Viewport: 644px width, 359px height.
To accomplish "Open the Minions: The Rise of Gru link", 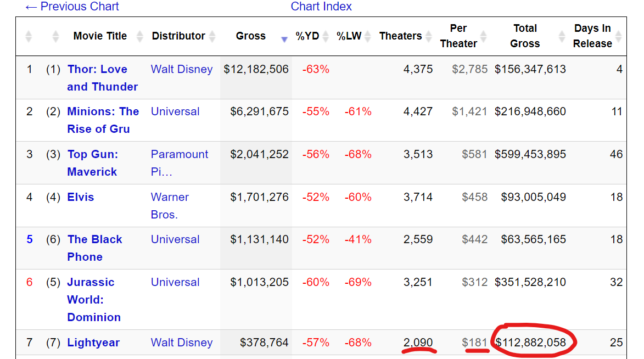I will pos(103,112).
